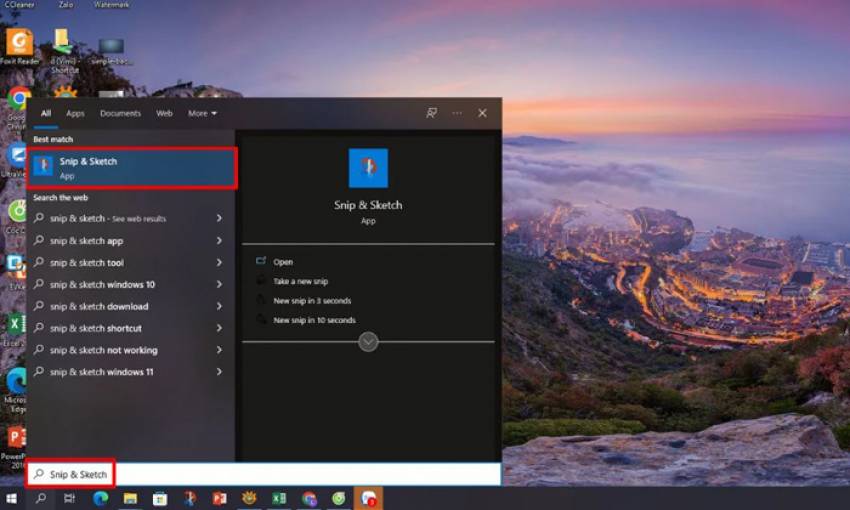850x510 pixels.
Task: Switch to the Apps search tab
Action: pyautogui.click(x=75, y=113)
